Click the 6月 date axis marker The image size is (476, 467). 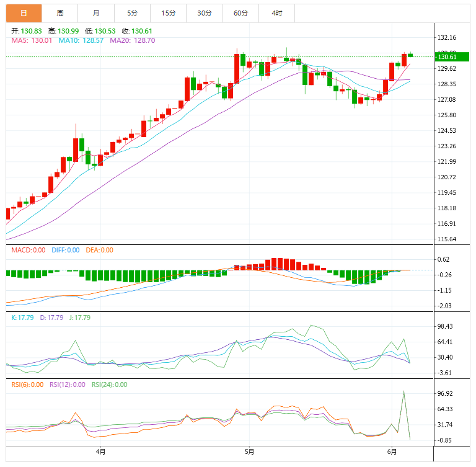click(391, 452)
